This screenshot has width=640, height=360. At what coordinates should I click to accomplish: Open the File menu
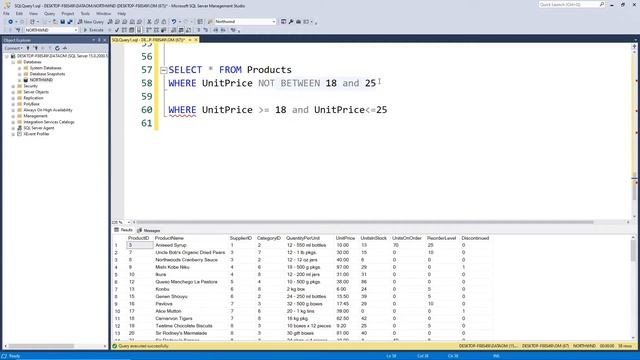coord(7,13)
